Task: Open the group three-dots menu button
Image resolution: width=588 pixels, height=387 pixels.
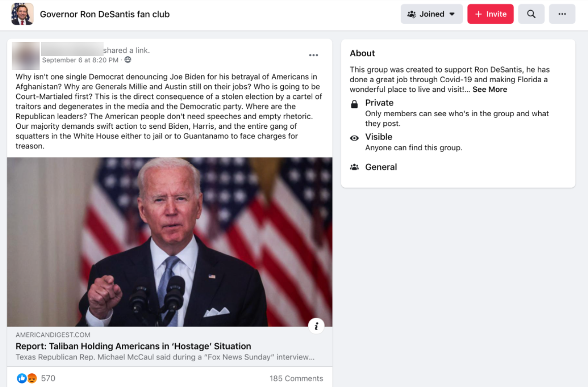Action: 562,14
